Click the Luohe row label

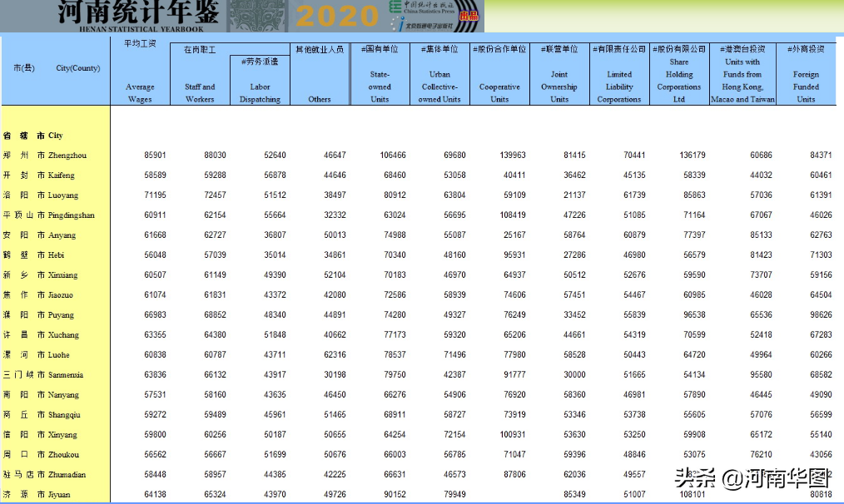[x=36, y=354]
